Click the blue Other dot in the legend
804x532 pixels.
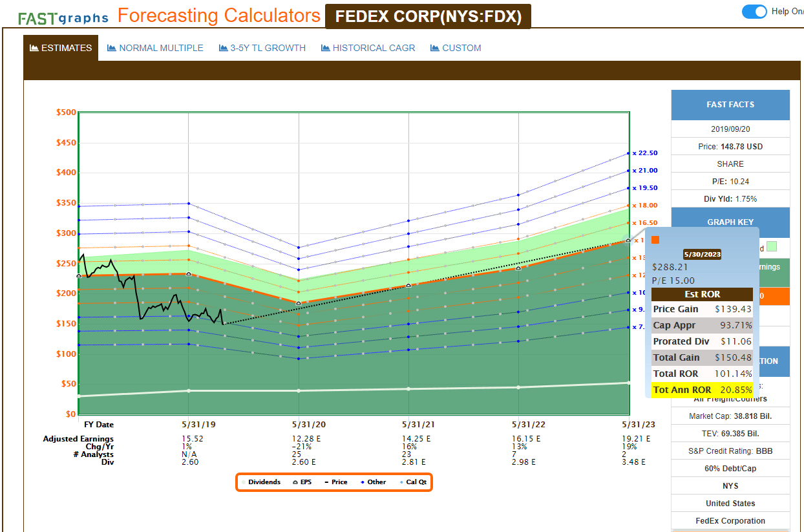(x=363, y=482)
